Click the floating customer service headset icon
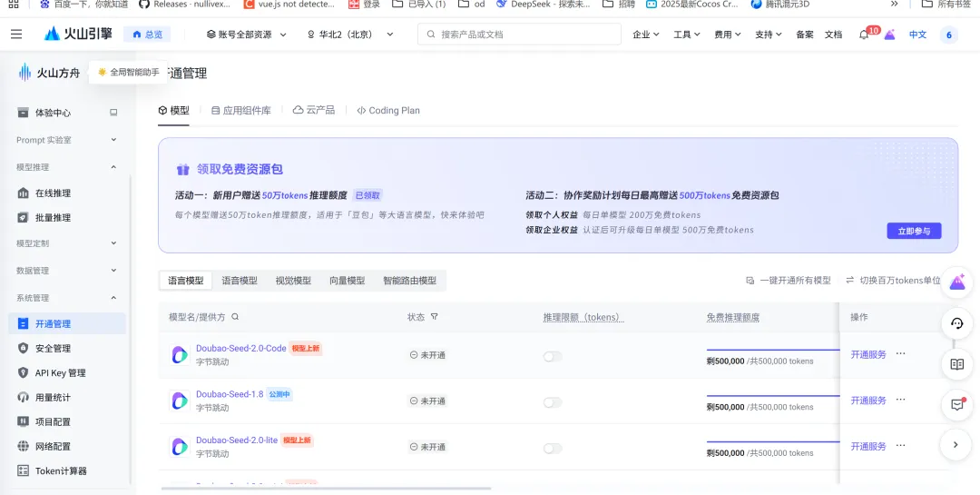This screenshot has height=495, width=980. 957,323
